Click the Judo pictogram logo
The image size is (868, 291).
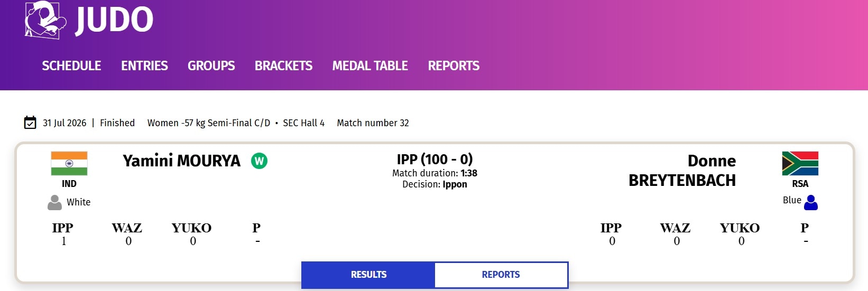(46, 20)
